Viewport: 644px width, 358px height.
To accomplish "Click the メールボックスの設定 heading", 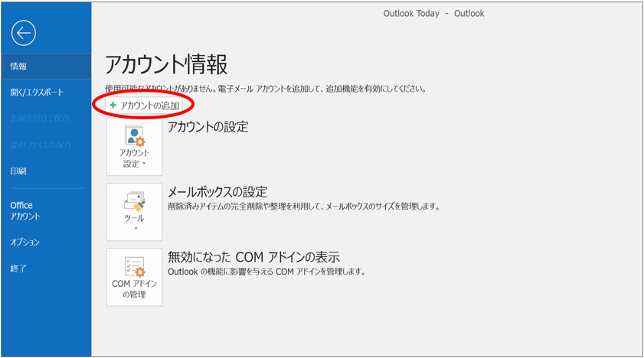I will point(217,191).
